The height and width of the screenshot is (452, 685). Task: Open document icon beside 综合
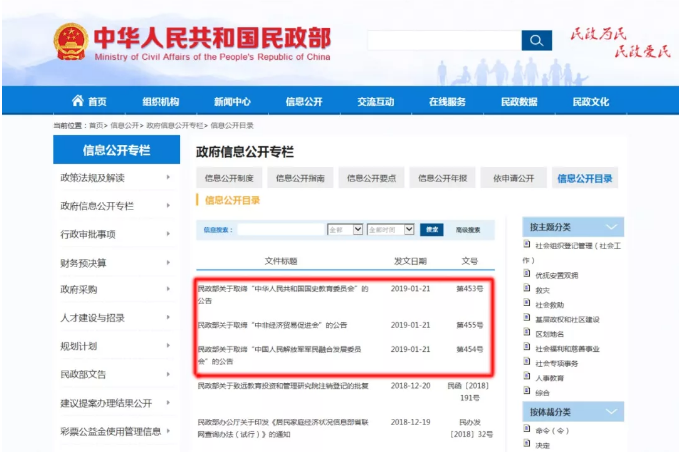click(527, 390)
